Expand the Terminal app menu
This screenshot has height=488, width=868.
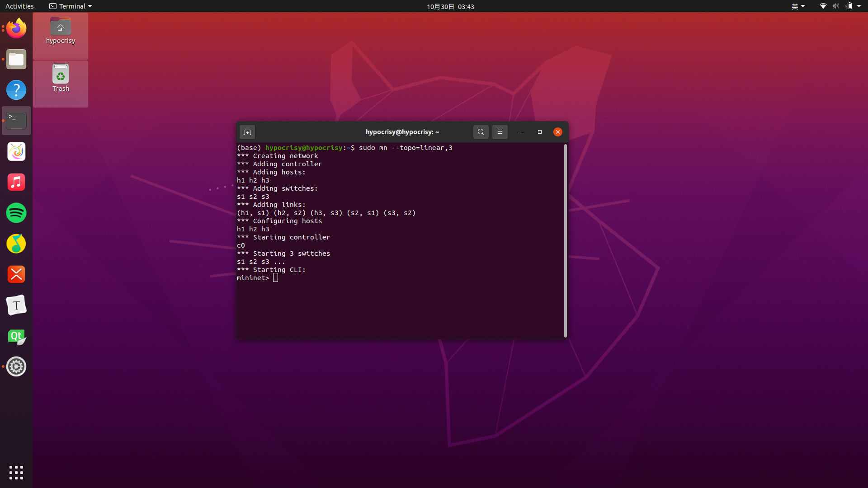tap(71, 6)
